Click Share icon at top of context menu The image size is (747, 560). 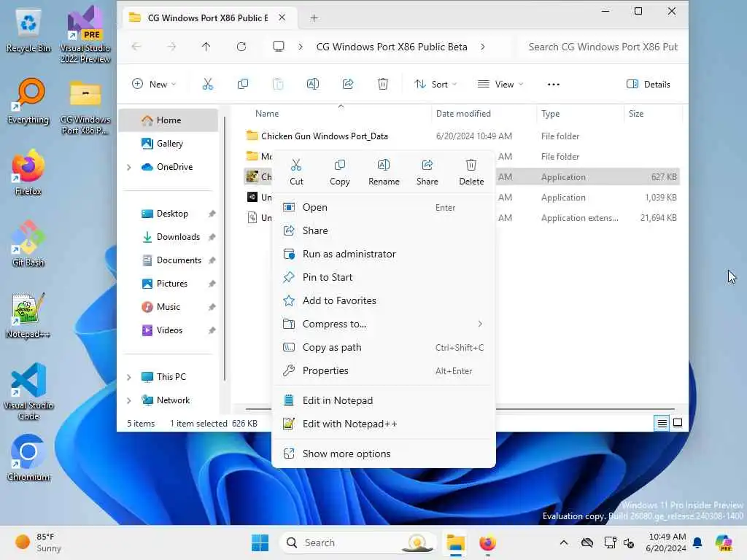427,166
